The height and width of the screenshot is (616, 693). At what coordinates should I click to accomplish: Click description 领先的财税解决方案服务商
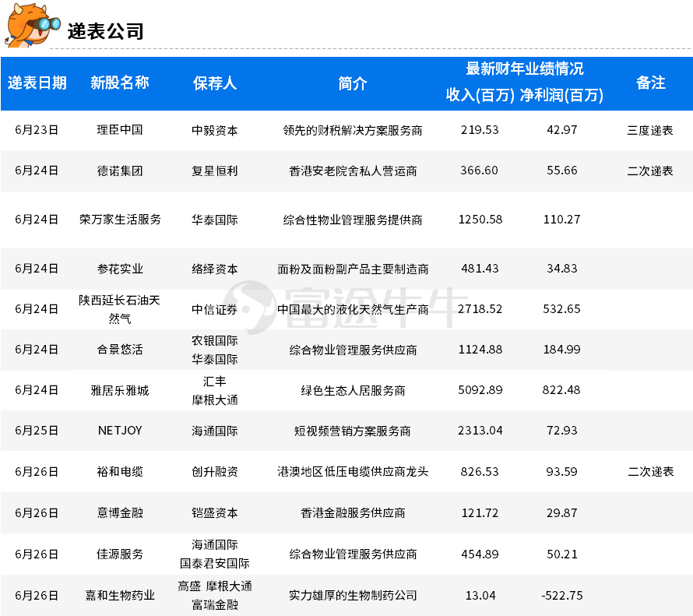[353, 130]
